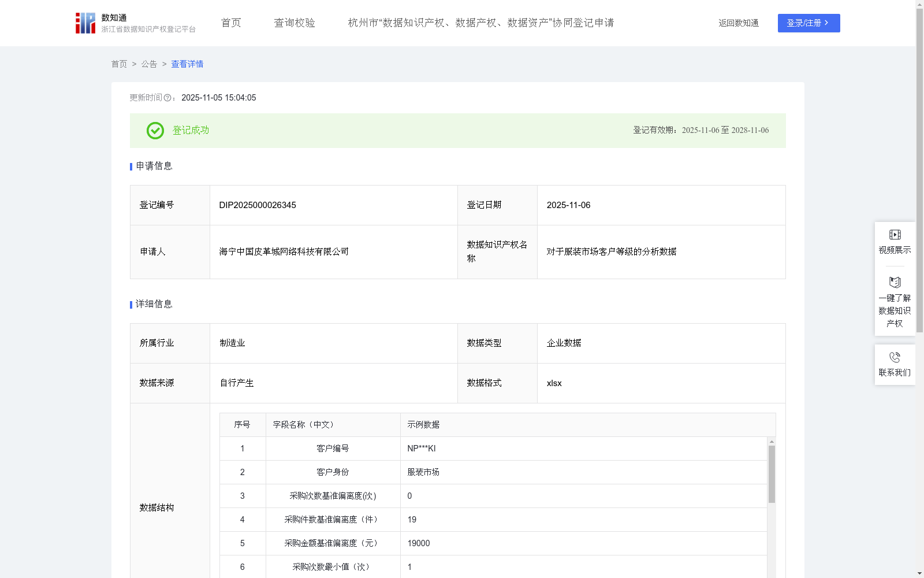
Task: Select registration number DIP2025000026345
Action: click(x=258, y=205)
